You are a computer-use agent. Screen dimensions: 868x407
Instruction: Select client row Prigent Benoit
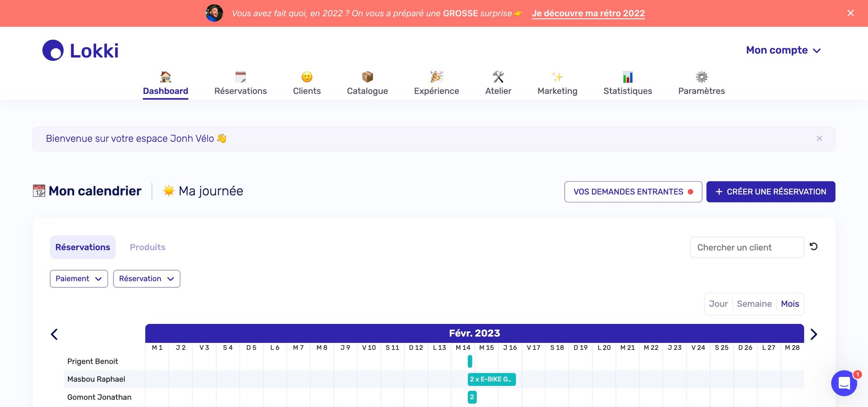click(x=92, y=361)
